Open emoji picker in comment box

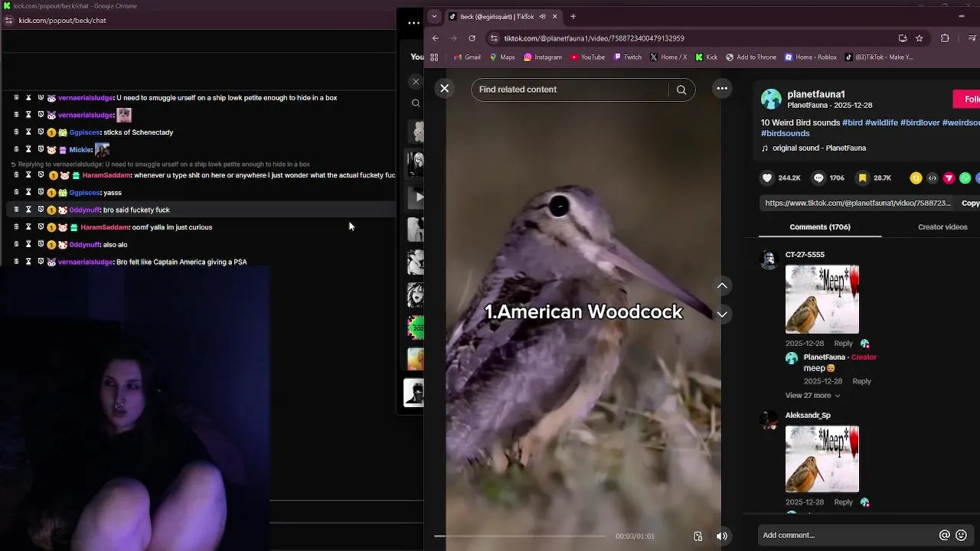point(962,535)
